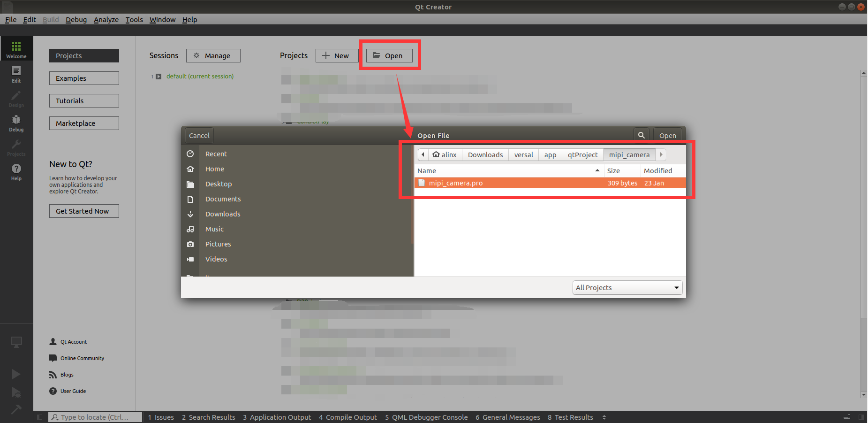This screenshot has width=868, height=423.
Task: Switch to the Compile Output pane
Action: pyautogui.click(x=348, y=417)
